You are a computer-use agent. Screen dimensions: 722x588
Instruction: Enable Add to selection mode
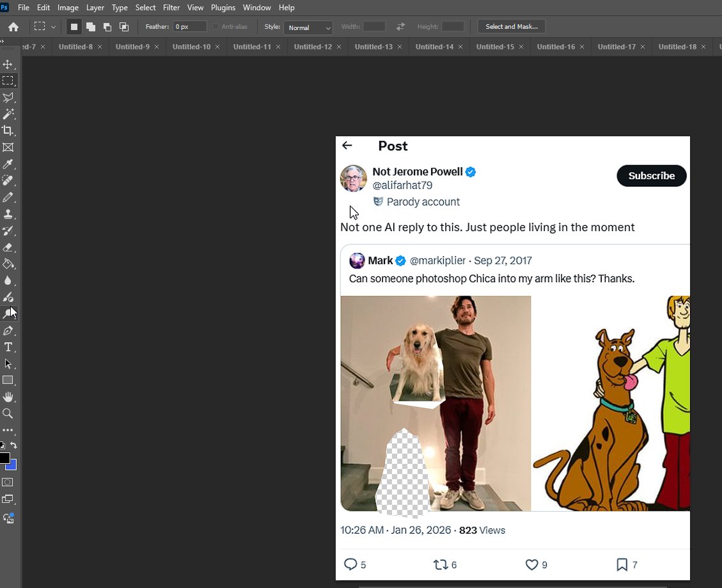click(91, 27)
